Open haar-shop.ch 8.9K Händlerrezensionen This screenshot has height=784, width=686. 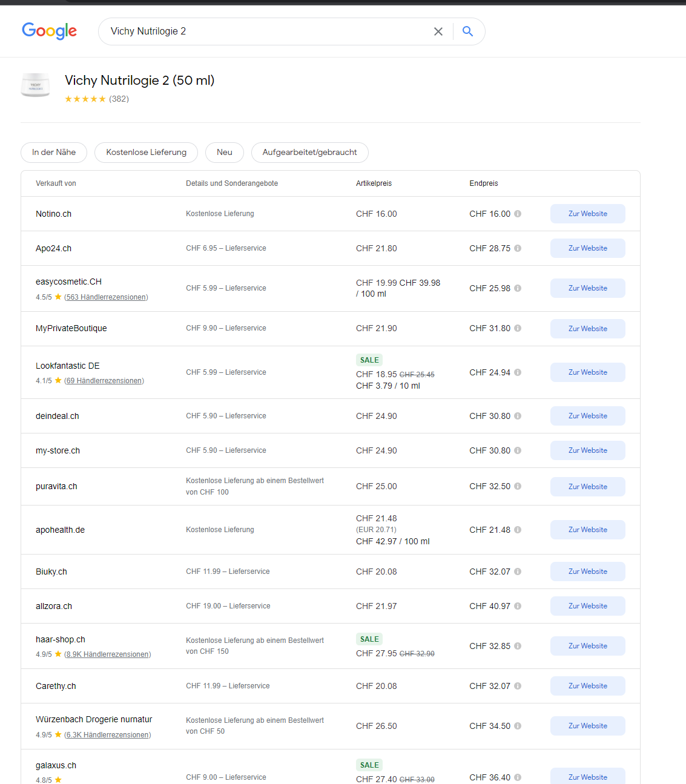tap(108, 654)
